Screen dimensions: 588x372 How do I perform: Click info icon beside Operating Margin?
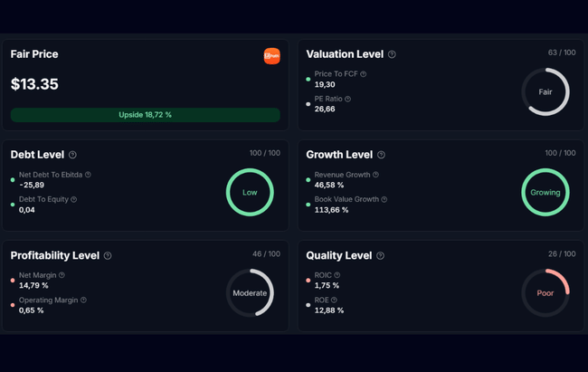[x=83, y=300]
